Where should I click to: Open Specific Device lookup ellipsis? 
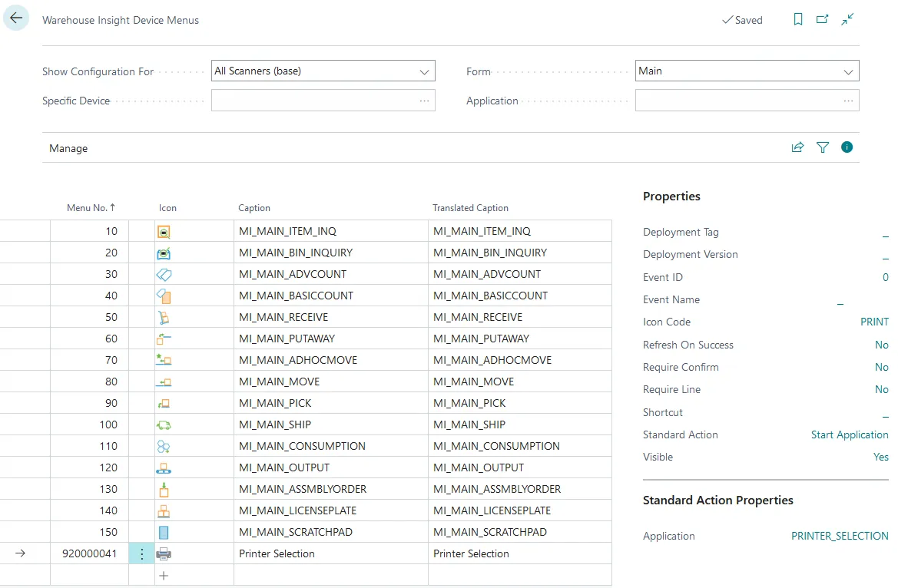click(x=424, y=101)
